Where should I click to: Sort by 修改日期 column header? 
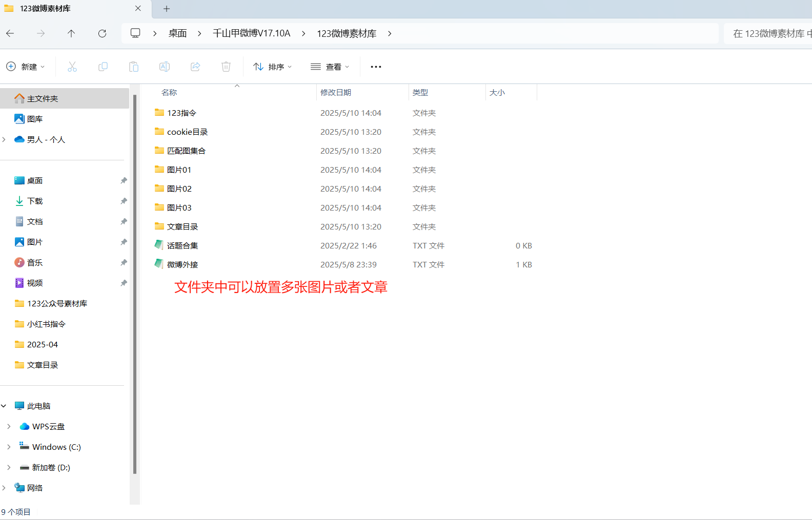tap(336, 92)
